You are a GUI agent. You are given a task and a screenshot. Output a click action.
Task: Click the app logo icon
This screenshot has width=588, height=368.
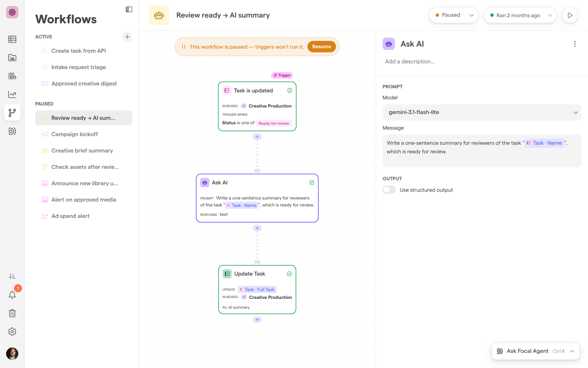[12, 12]
